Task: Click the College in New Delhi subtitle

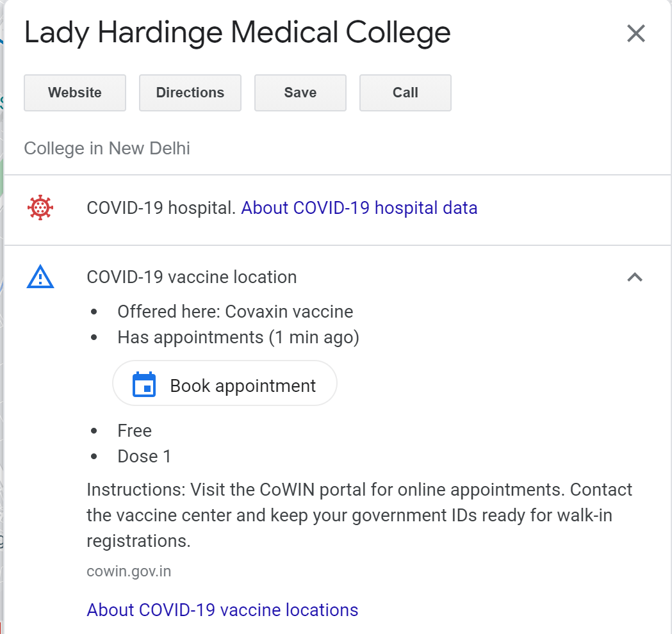Action: [107, 148]
